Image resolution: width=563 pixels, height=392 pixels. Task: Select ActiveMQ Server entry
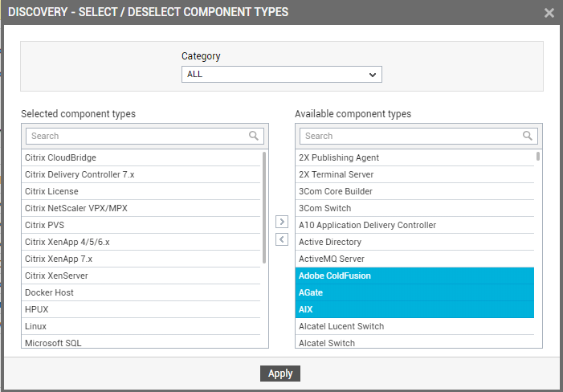[x=414, y=259]
